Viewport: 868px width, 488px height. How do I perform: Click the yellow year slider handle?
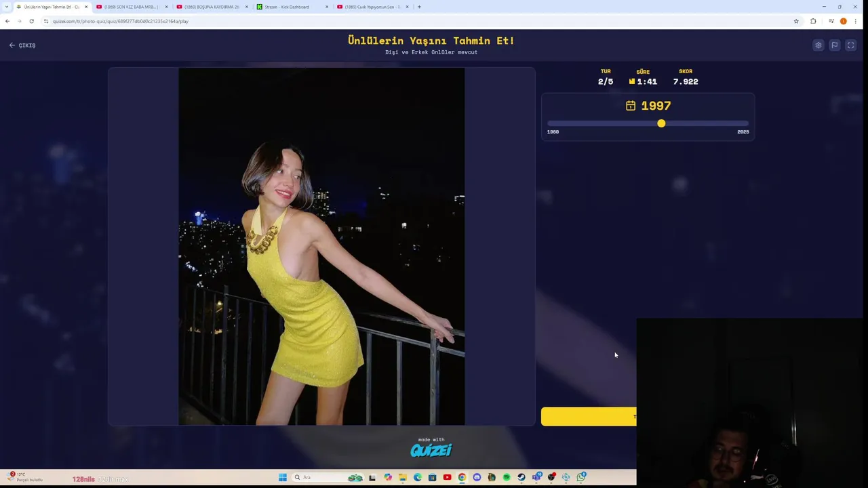(x=661, y=123)
